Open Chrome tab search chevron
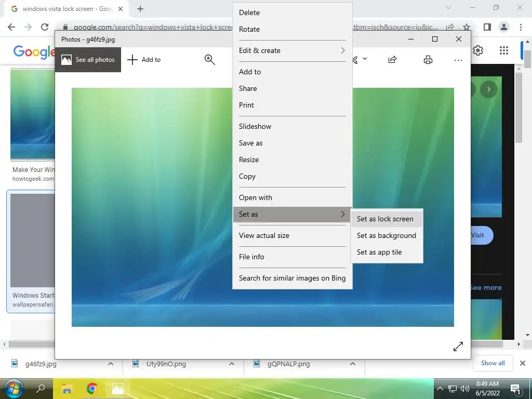 (x=448, y=7)
